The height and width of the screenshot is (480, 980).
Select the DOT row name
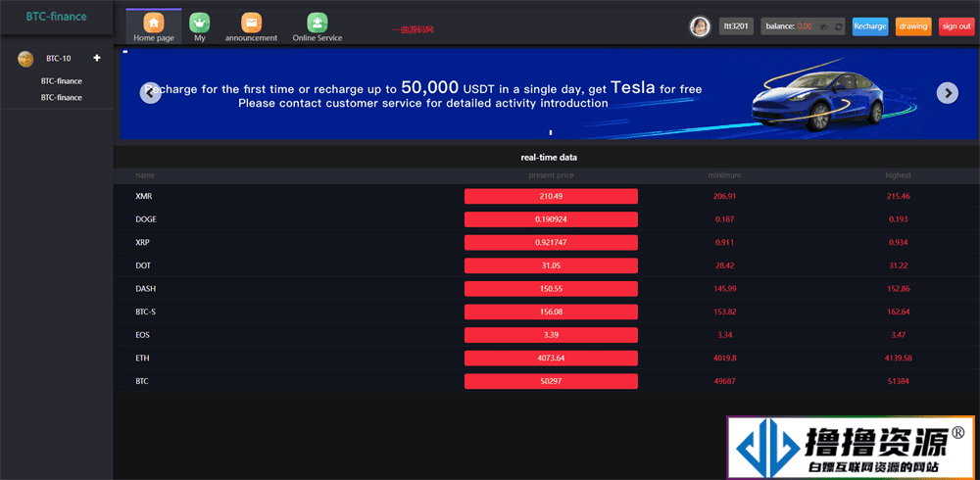tap(142, 265)
